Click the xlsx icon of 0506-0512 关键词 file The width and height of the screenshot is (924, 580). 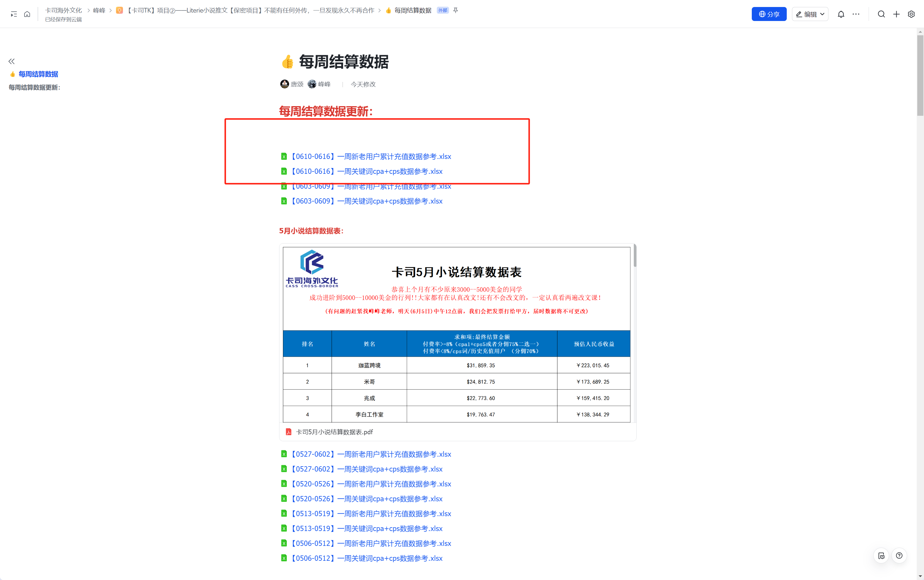tap(284, 558)
